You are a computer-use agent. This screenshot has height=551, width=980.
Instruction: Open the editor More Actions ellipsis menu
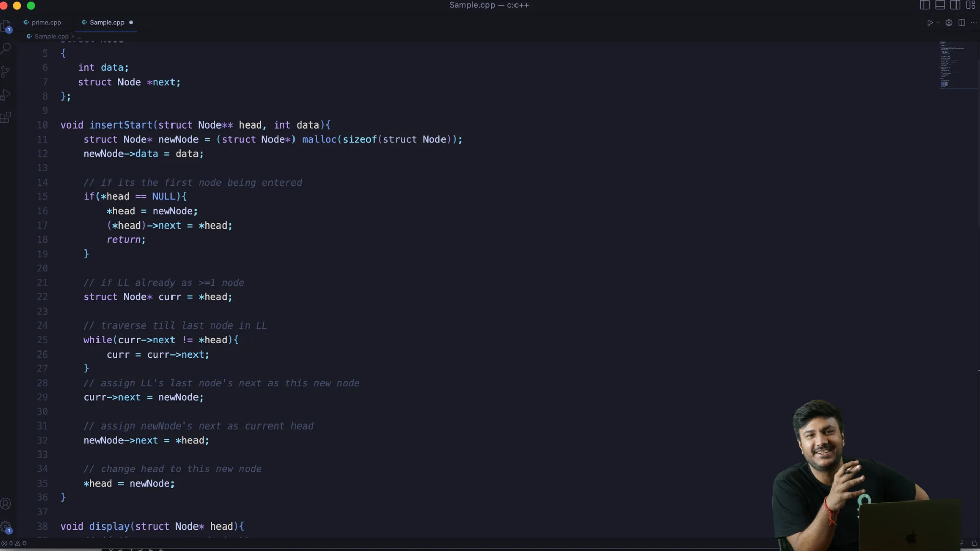[974, 23]
